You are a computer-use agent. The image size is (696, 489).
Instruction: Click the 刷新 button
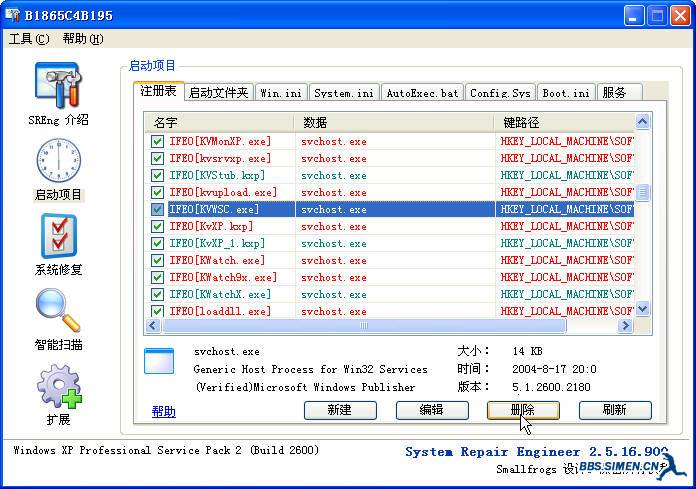[615, 410]
